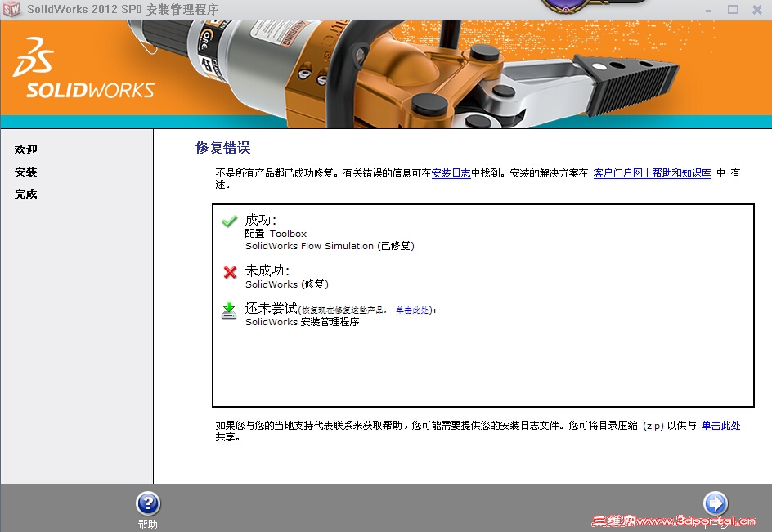Open the 安装日志 install log link
The width and height of the screenshot is (772, 532).
[451, 173]
